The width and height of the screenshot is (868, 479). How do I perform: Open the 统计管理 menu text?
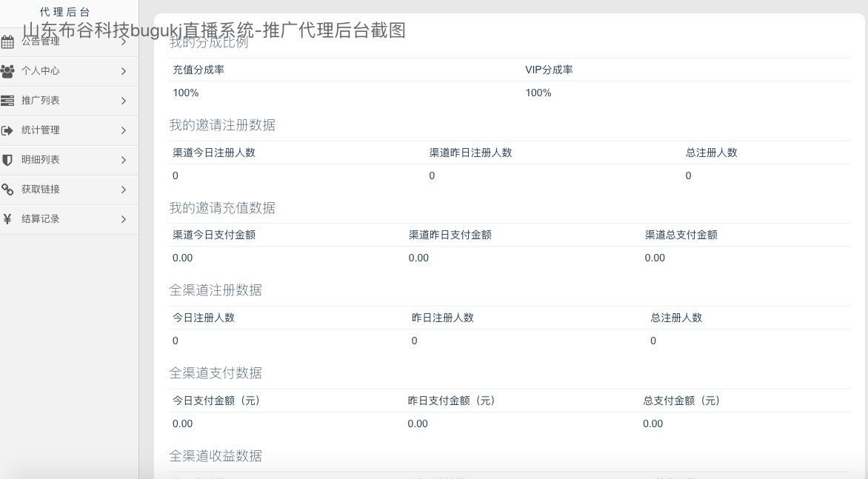click(x=41, y=130)
